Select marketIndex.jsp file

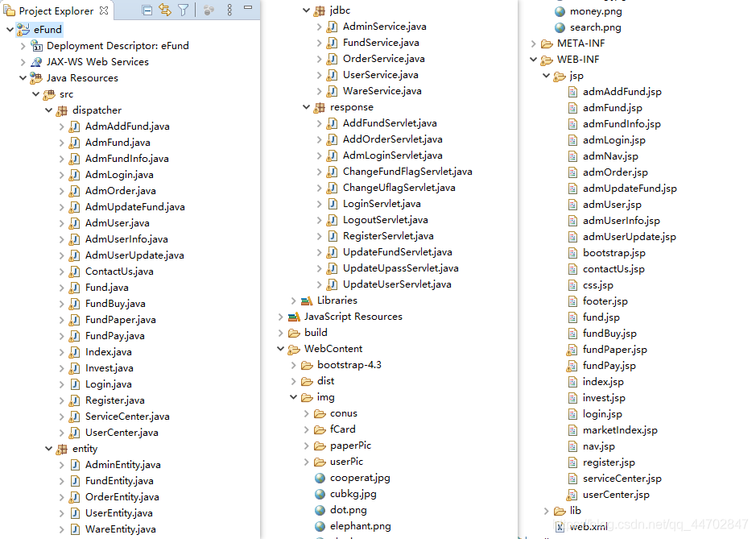(x=620, y=430)
